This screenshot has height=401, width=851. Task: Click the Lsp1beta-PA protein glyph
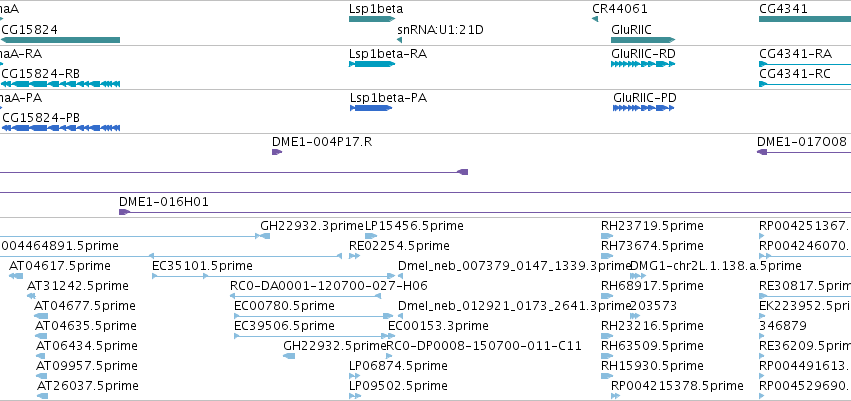click(371, 108)
